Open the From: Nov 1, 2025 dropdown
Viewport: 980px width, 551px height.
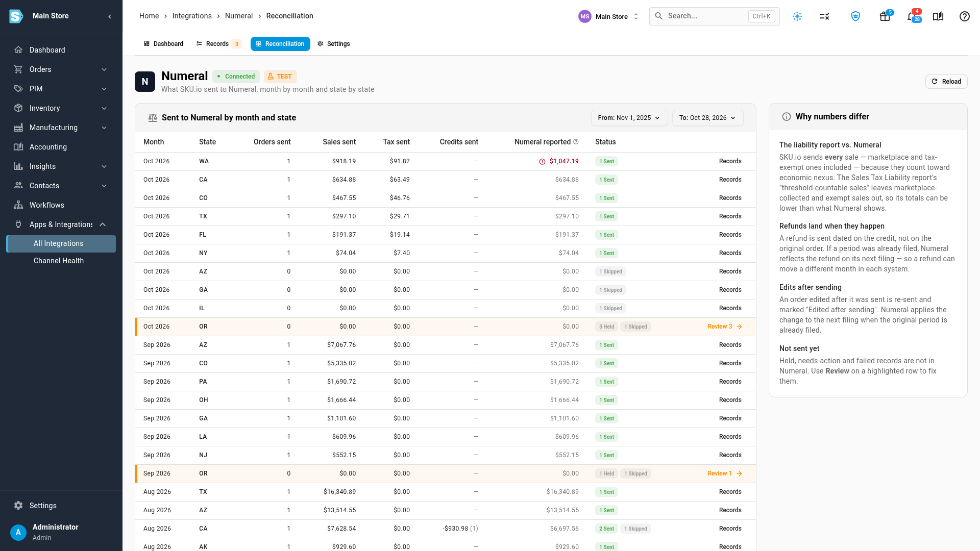coord(629,118)
